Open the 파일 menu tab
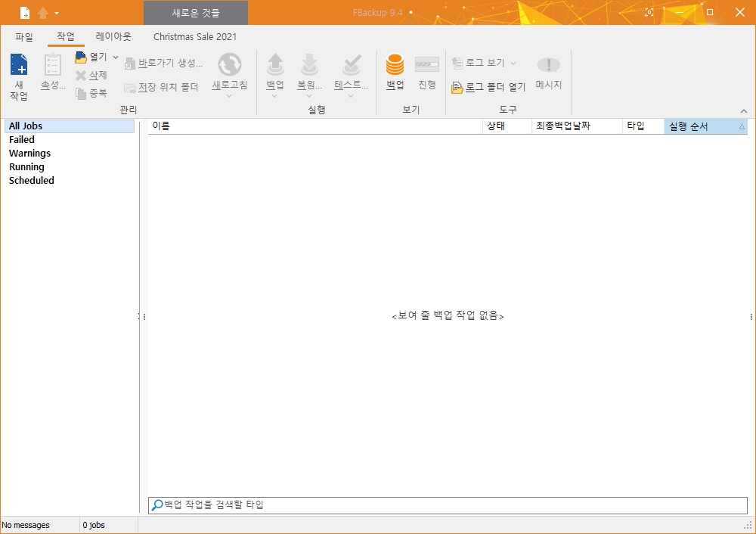This screenshot has width=756, height=534. (x=24, y=36)
